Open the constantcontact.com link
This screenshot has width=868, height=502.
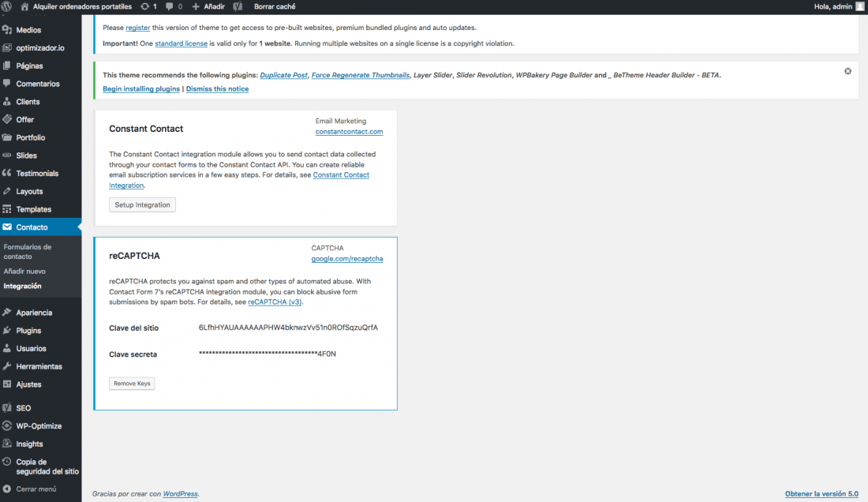[349, 132]
